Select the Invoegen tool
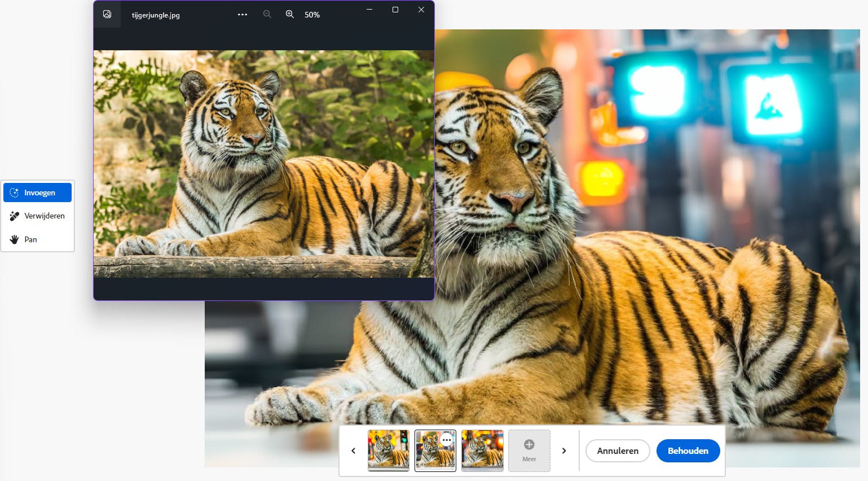The image size is (868, 481). (37, 193)
